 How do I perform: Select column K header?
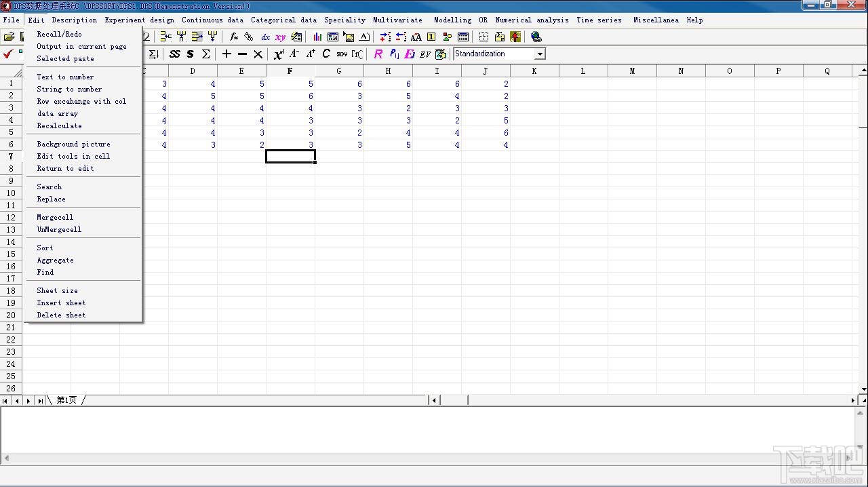[534, 71]
